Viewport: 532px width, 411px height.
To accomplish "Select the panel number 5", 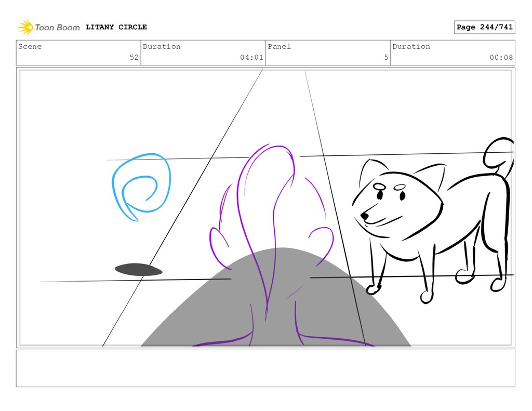I will click(386, 57).
